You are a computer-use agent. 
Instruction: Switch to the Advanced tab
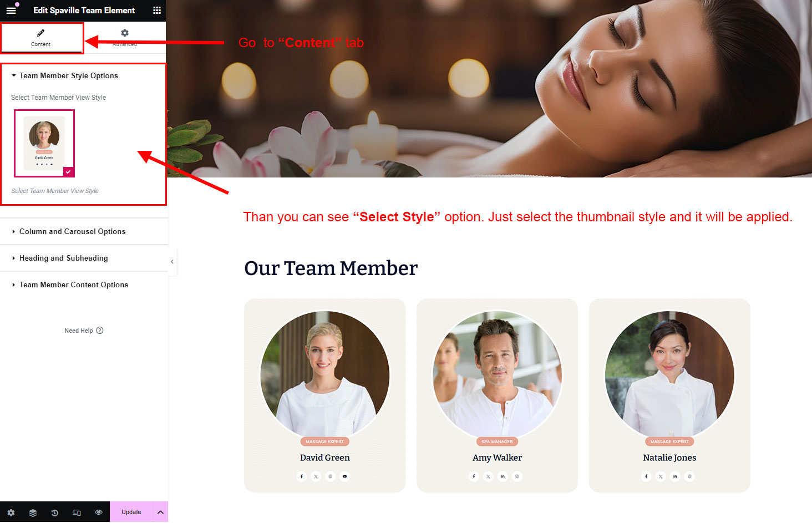coord(125,38)
